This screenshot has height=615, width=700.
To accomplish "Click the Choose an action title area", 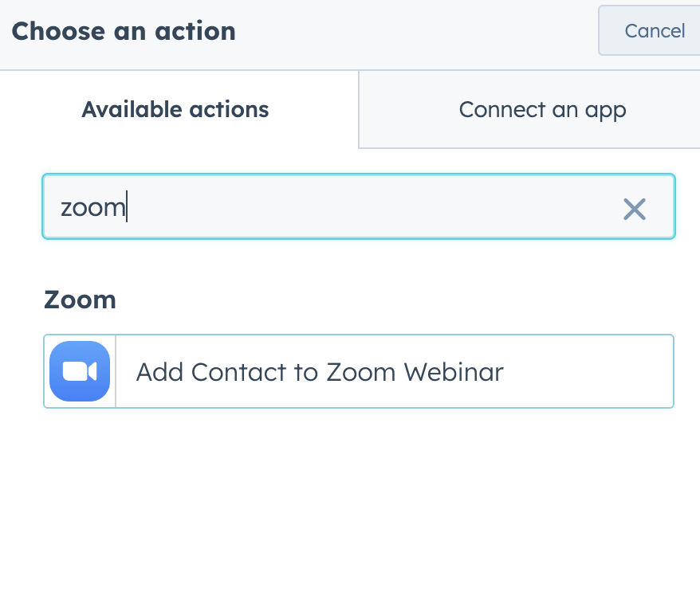I will pos(124,31).
